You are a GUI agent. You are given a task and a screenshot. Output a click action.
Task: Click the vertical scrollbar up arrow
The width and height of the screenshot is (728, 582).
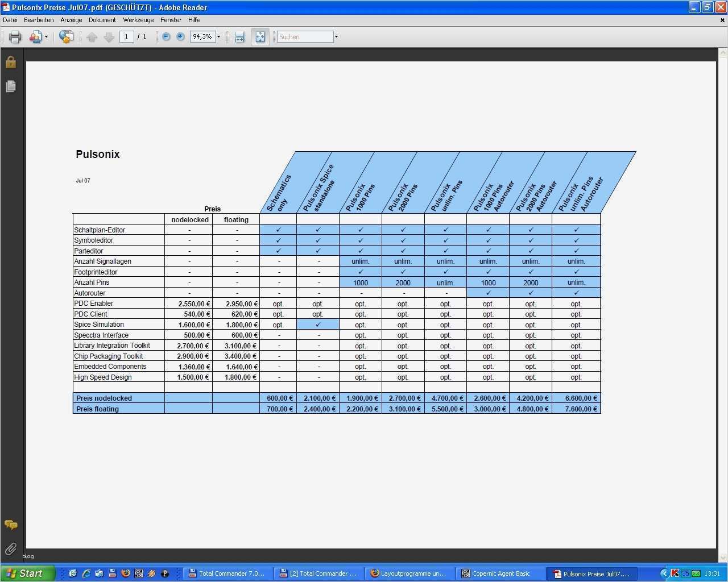point(723,53)
